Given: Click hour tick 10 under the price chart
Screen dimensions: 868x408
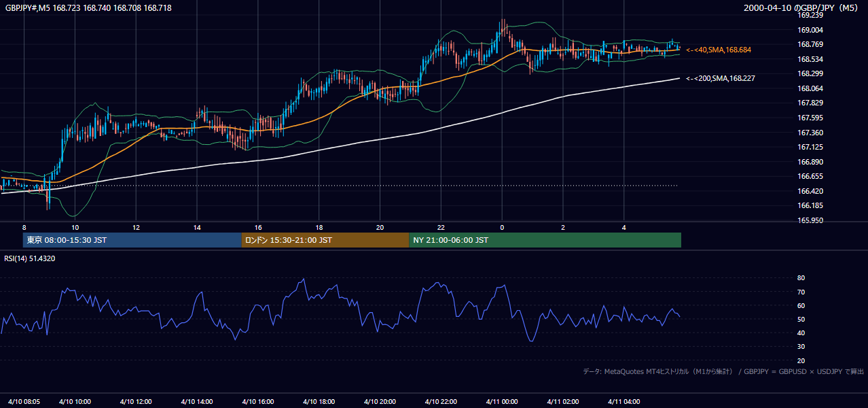Looking at the screenshot, I should (x=75, y=227).
